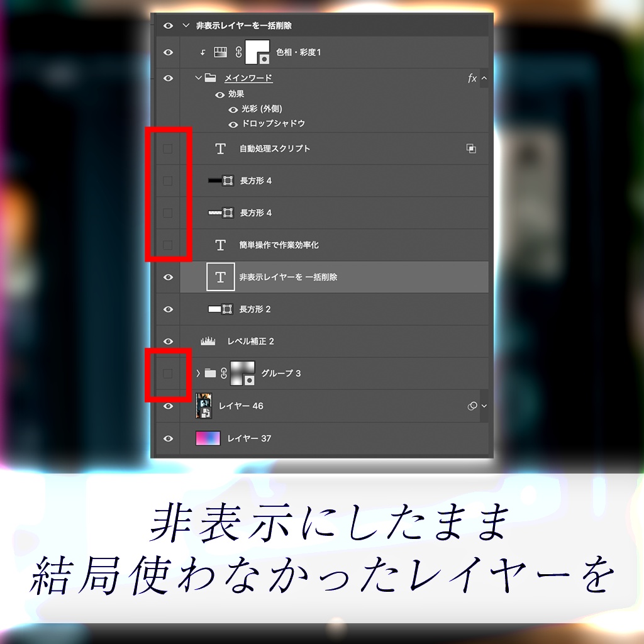644x644 pixels.
Task: Expand the グループ3 group
Action: point(199,372)
